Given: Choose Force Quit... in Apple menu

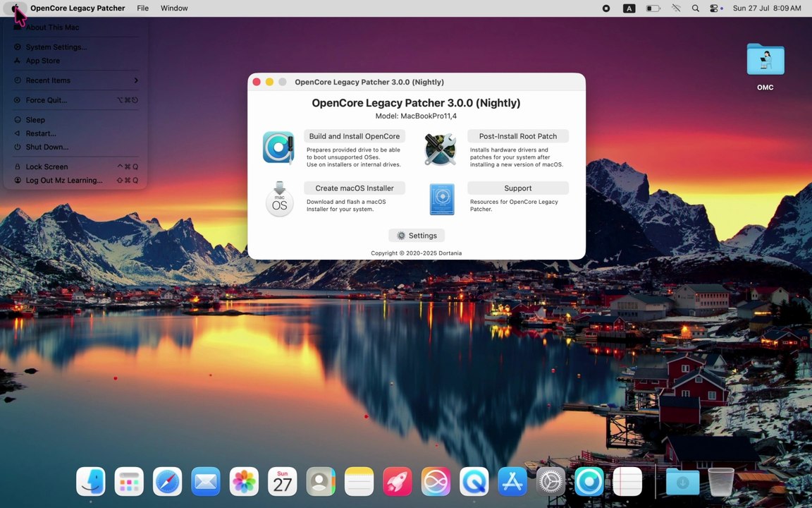Looking at the screenshot, I should [75, 99].
